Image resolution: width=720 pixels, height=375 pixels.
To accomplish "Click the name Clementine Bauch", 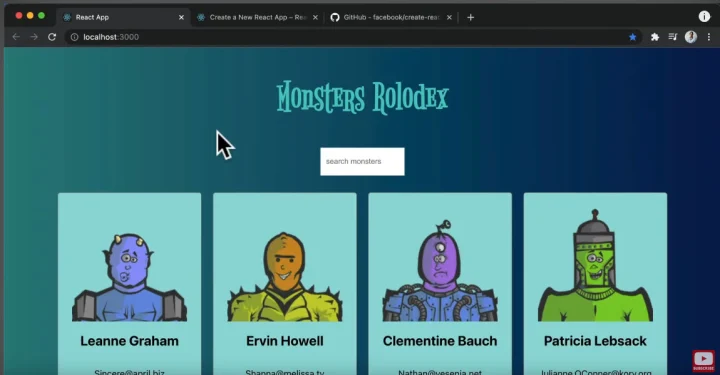I will pyautogui.click(x=440, y=341).
